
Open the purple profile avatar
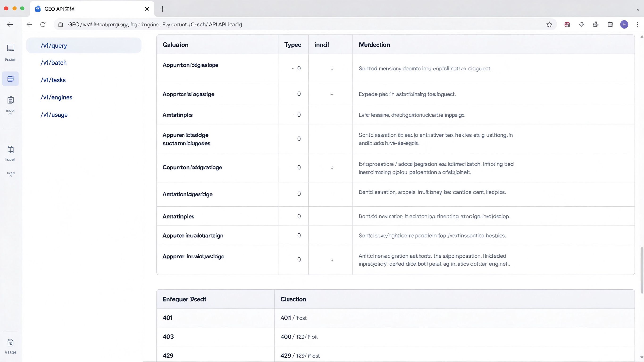click(624, 25)
